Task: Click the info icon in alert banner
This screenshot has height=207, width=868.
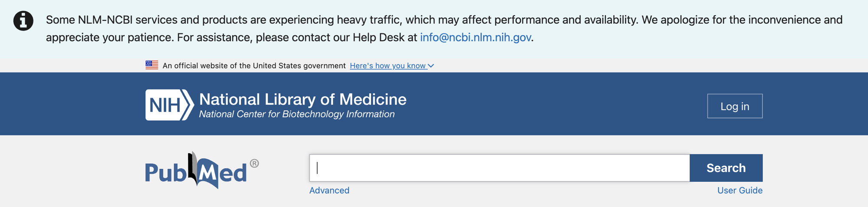Action: point(23,21)
